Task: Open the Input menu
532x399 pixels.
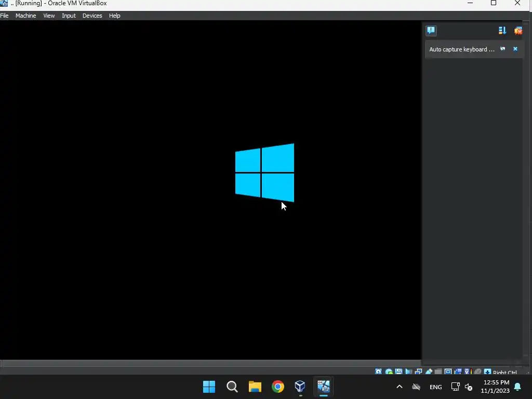Action: (69, 16)
